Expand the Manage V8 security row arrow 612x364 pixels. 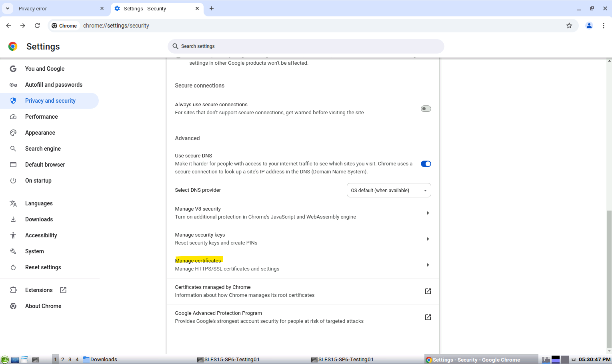428,213
